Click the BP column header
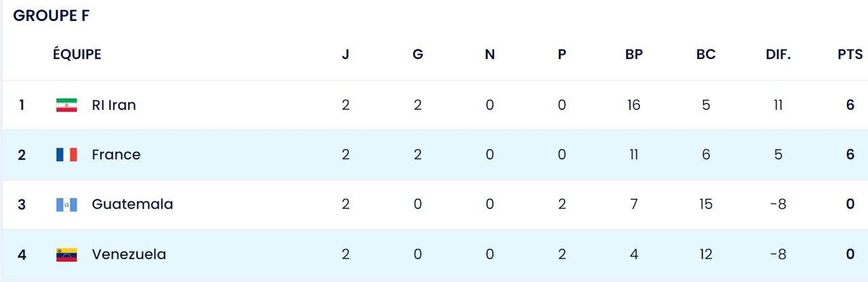The width and height of the screenshot is (868, 282). click(634, 55)
